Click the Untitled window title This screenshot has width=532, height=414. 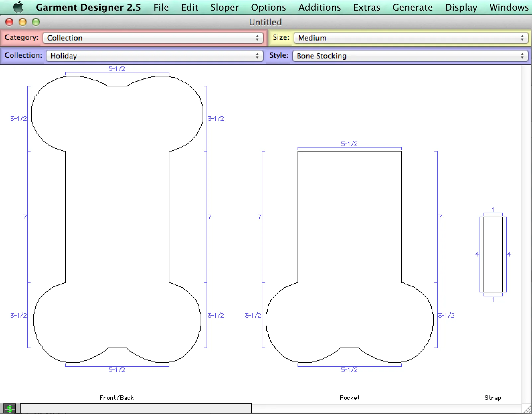click(265, 22)
